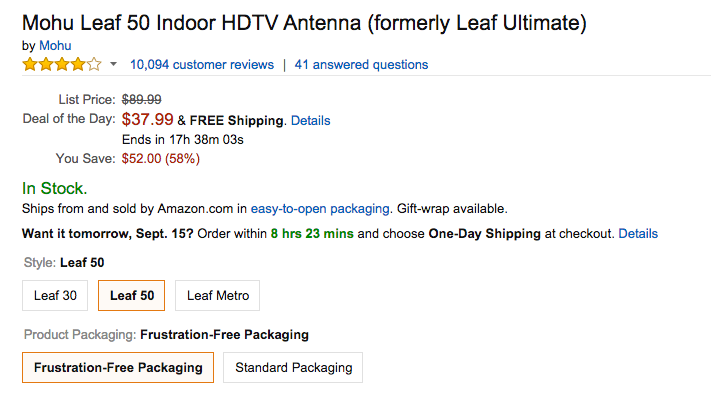711x393 pixels.
Task: Choose Standard Packaging option
Action: (x=293, y=368)
